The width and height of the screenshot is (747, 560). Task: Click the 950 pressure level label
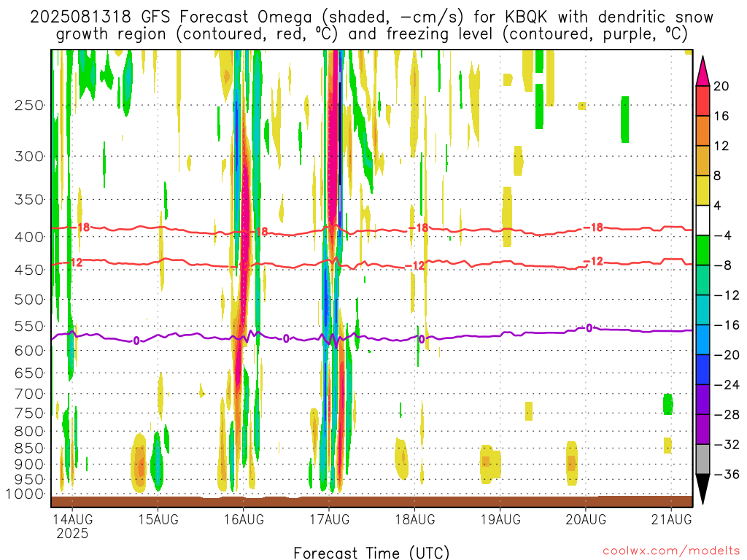coord(28,480)
